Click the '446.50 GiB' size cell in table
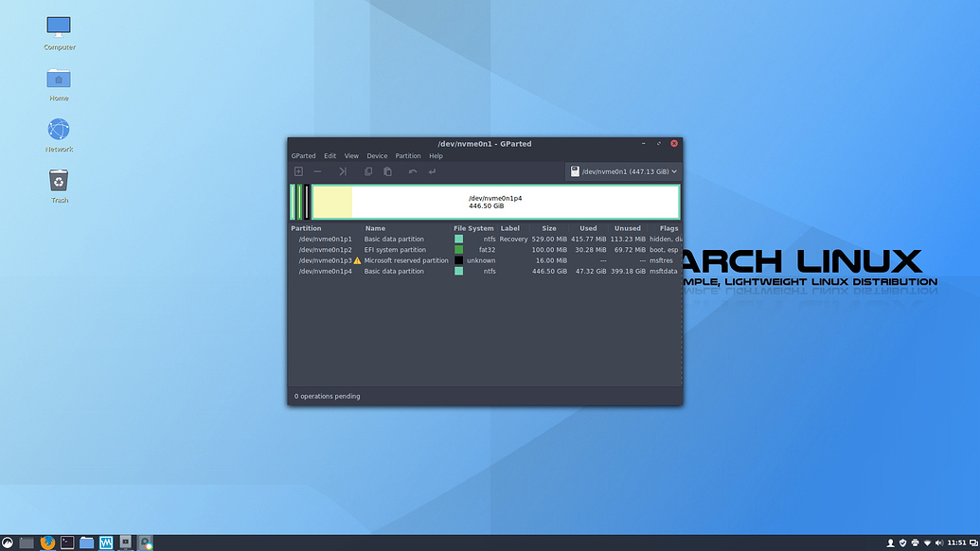Screen dimensions: 980x551 (x=549, y=271)
